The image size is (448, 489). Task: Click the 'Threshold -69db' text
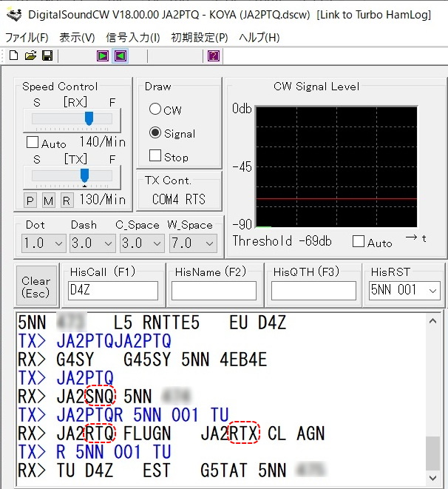coord(282,241)
